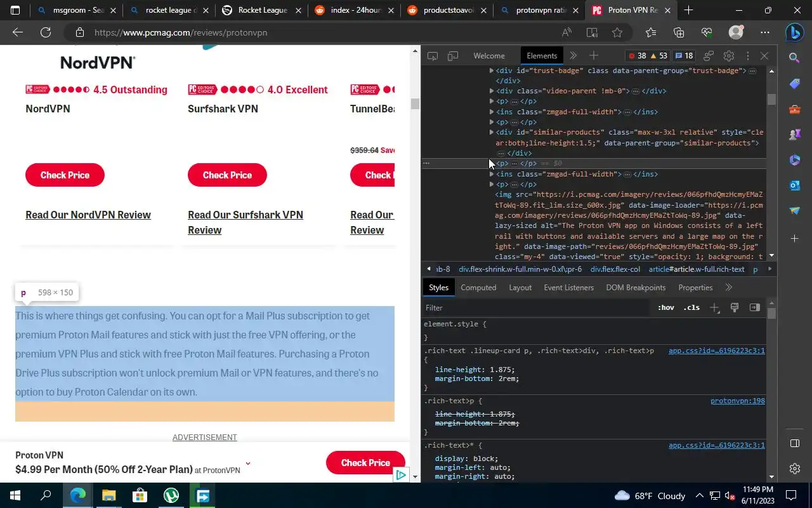
Task: Add app to Edge sidebar
Action: coord(795,238)
